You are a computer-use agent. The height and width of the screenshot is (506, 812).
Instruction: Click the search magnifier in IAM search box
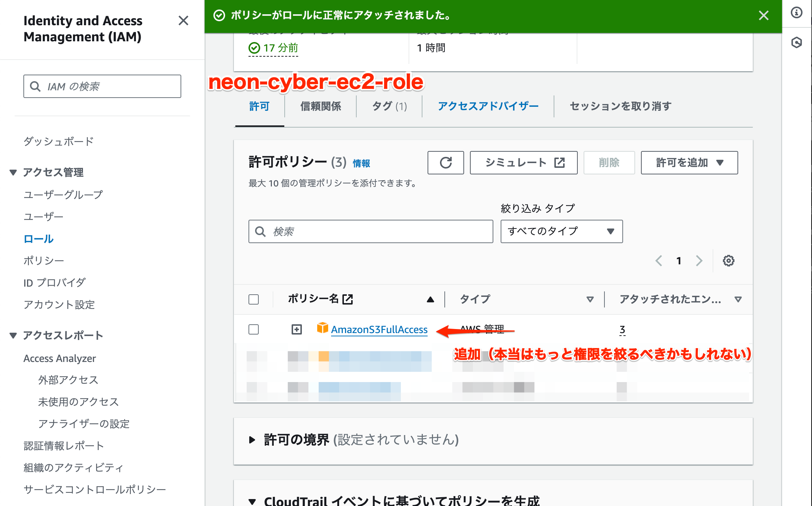35,86
